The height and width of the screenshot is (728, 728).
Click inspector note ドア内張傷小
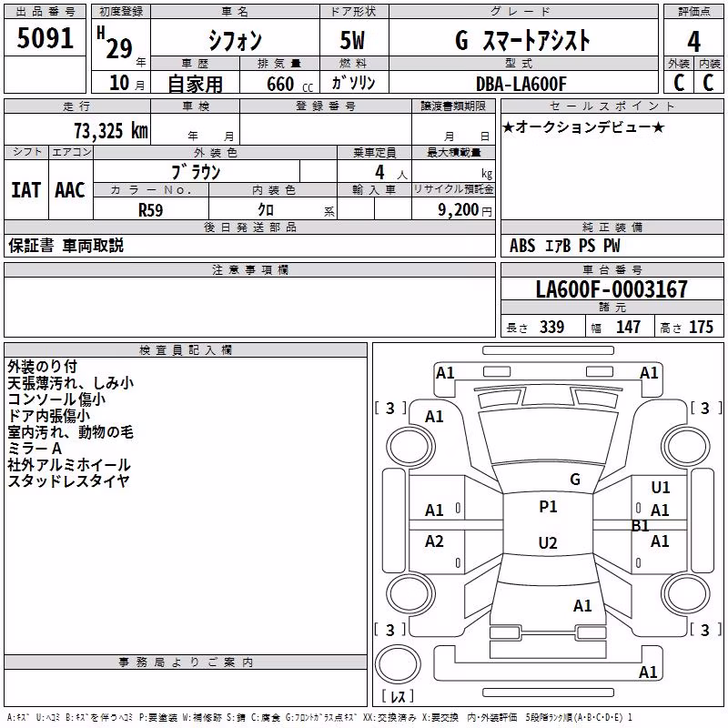coord(49,416)
